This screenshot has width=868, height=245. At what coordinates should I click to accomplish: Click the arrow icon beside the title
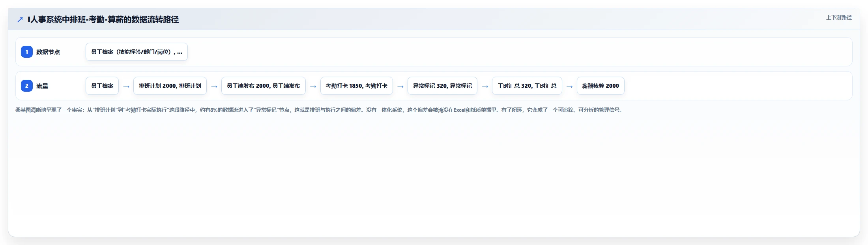pos(20,19)
